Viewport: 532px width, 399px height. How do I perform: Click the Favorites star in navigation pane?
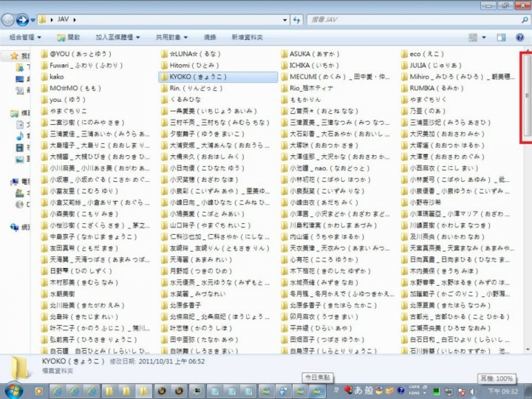pos(14,55)
